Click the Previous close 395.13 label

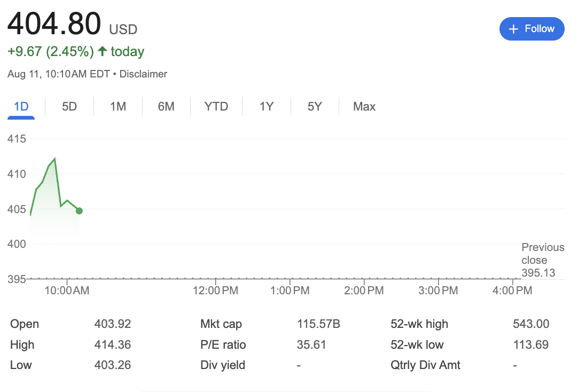[543, 260]
